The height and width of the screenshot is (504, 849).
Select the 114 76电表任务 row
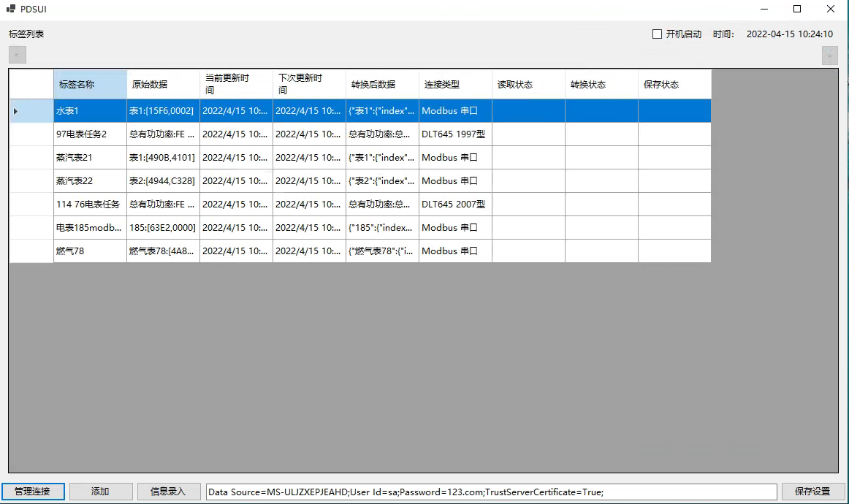[90, 205]
